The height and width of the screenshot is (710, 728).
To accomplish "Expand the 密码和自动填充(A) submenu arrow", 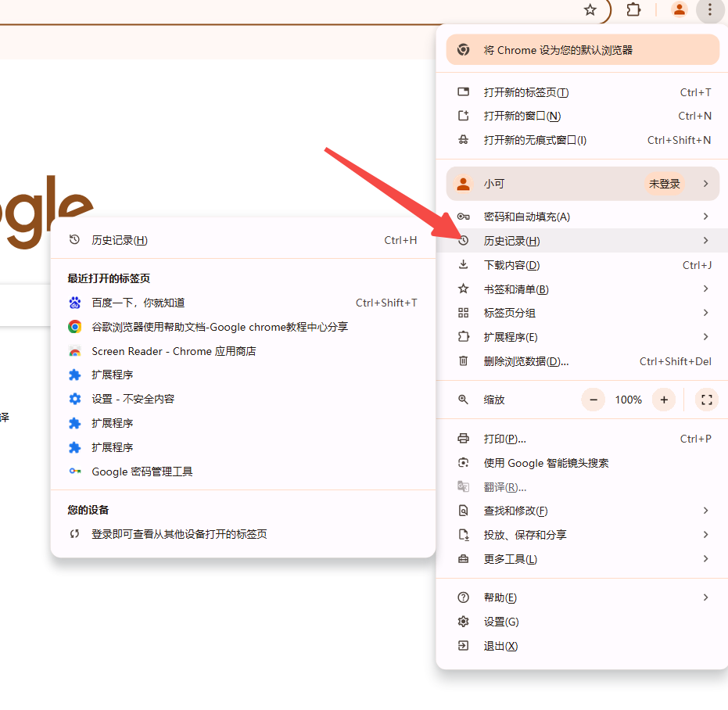I will (705, 217).
